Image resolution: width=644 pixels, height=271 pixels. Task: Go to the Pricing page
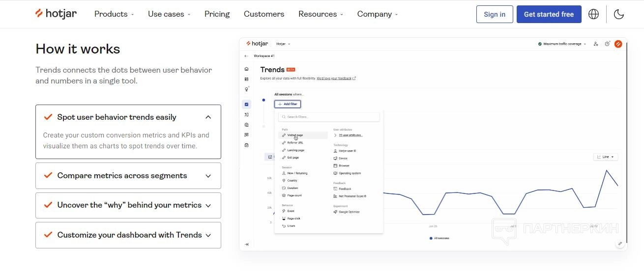click(217, 14)
